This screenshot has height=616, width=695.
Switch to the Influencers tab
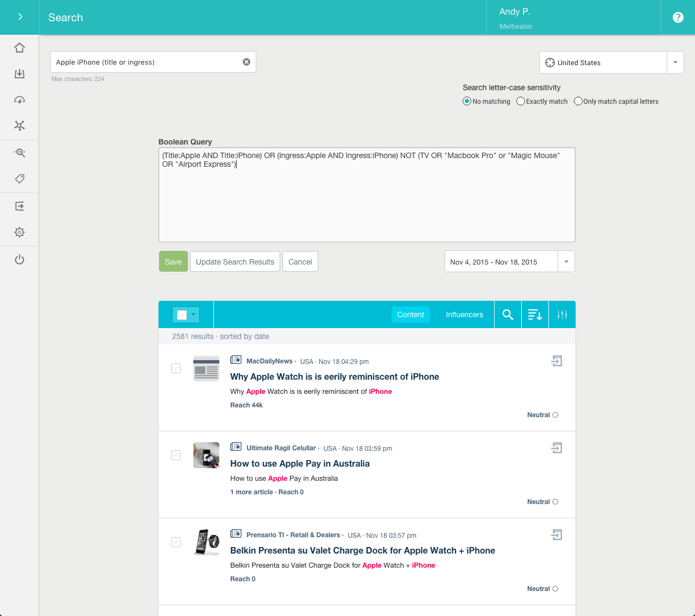[x=464, y=315]
